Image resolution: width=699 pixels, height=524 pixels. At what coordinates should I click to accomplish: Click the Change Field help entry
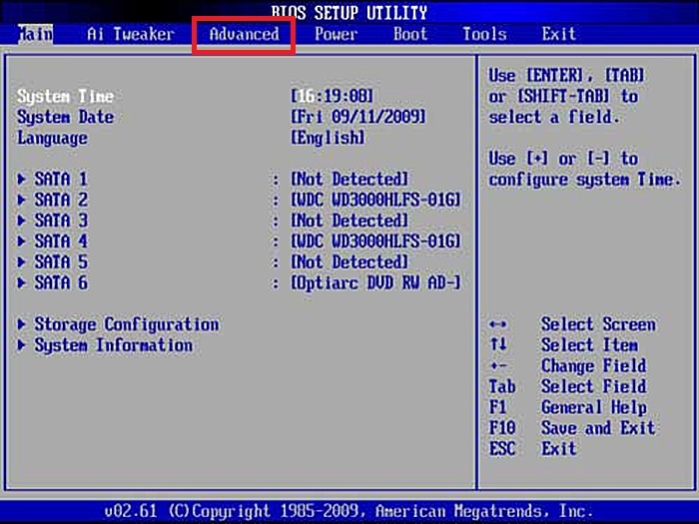click(x=594, y=366)
